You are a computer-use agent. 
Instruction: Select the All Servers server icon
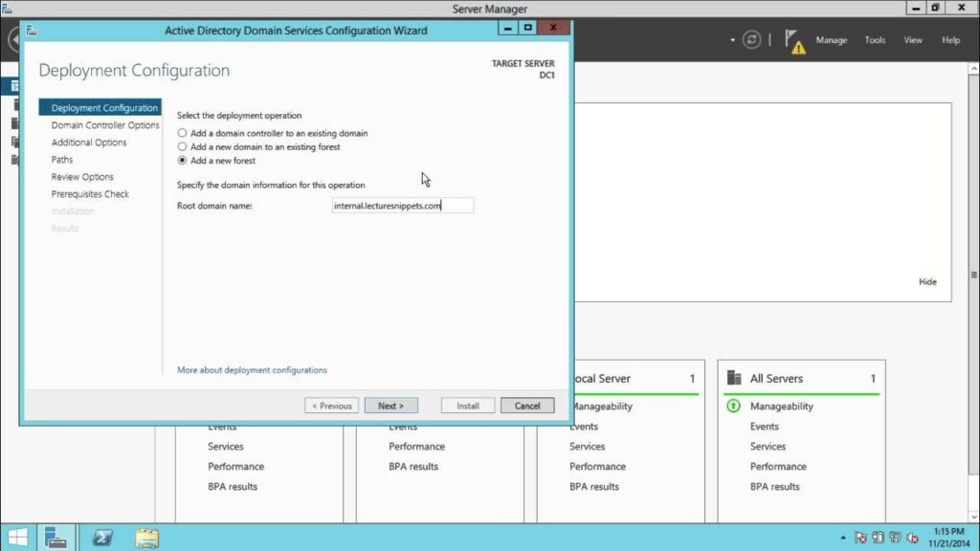(732, 377)
